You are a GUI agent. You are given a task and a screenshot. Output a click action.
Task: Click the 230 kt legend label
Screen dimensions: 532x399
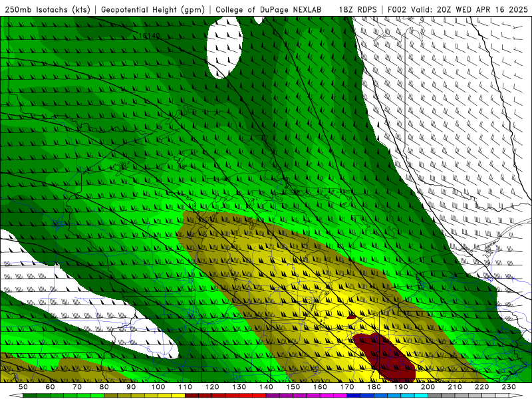point(509,387)
